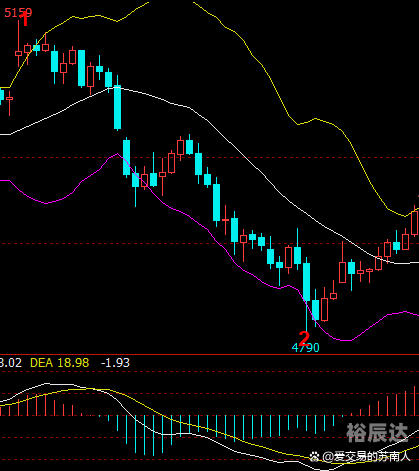Click the tall candle with wick touching 5150
419x471 pixels.
tap(19, 53)
